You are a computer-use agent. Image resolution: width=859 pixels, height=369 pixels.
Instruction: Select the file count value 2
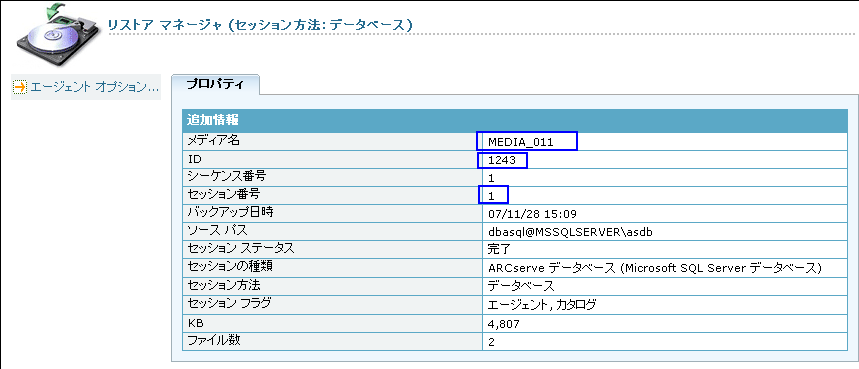491,343
